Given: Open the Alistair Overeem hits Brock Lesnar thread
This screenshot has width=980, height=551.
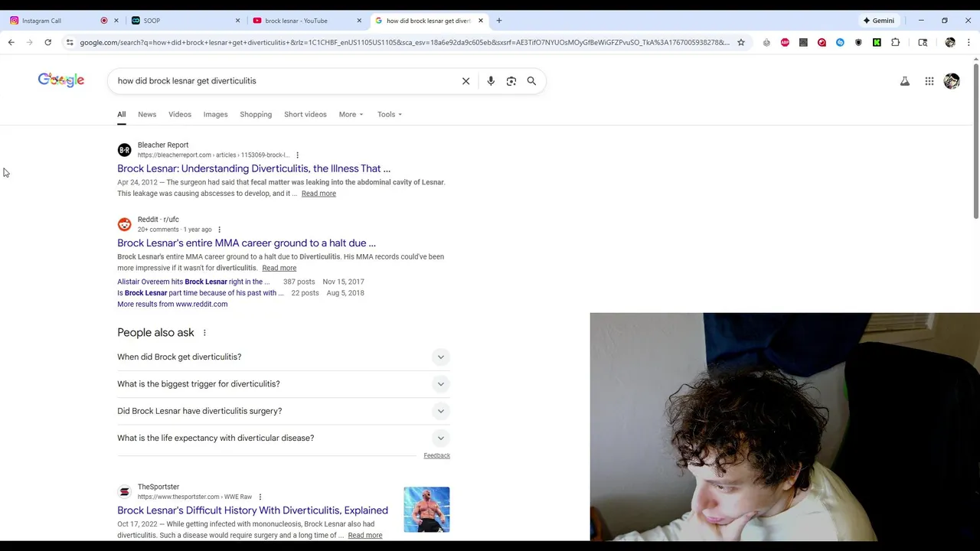Looking at the screenshot, I should 193,282.
